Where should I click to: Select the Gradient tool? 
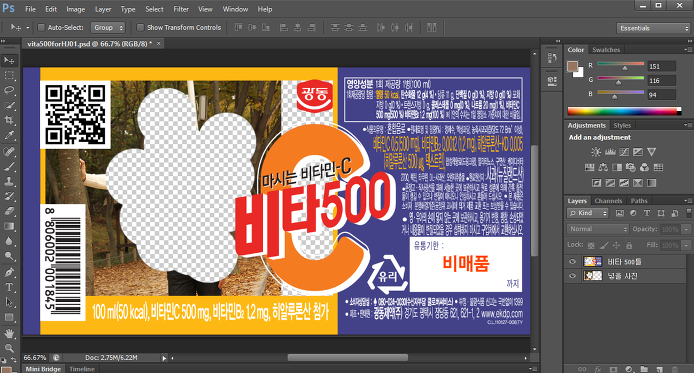9,227
